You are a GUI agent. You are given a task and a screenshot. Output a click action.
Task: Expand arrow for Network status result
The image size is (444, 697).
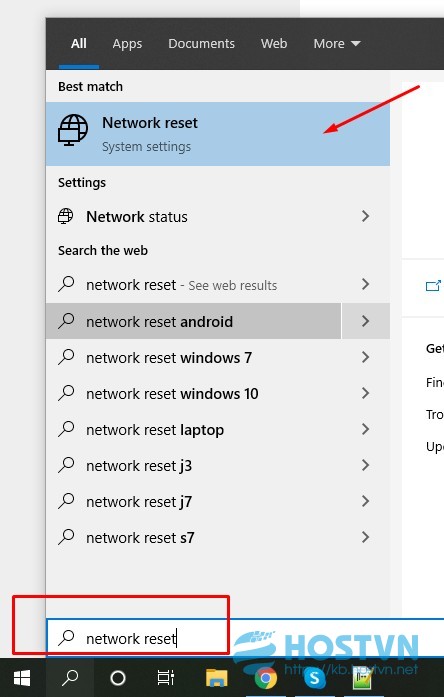[365, 216]
